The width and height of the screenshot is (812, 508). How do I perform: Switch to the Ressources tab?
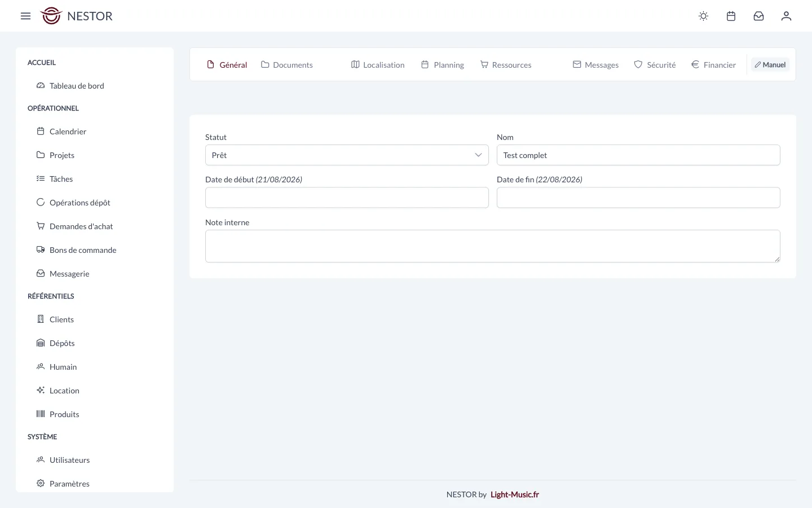(x=506, y=65)
